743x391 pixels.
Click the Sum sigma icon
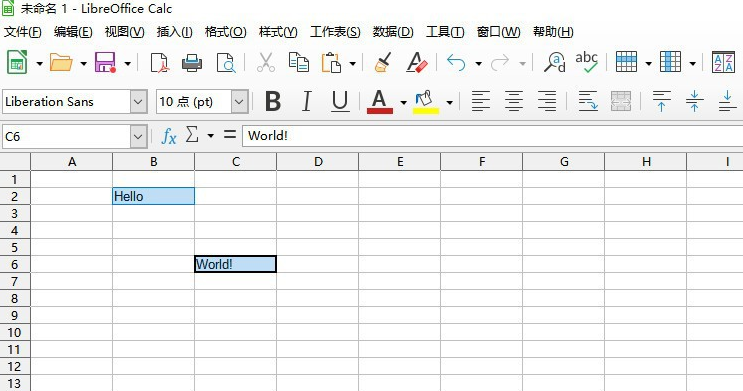(x=192, y=135)
